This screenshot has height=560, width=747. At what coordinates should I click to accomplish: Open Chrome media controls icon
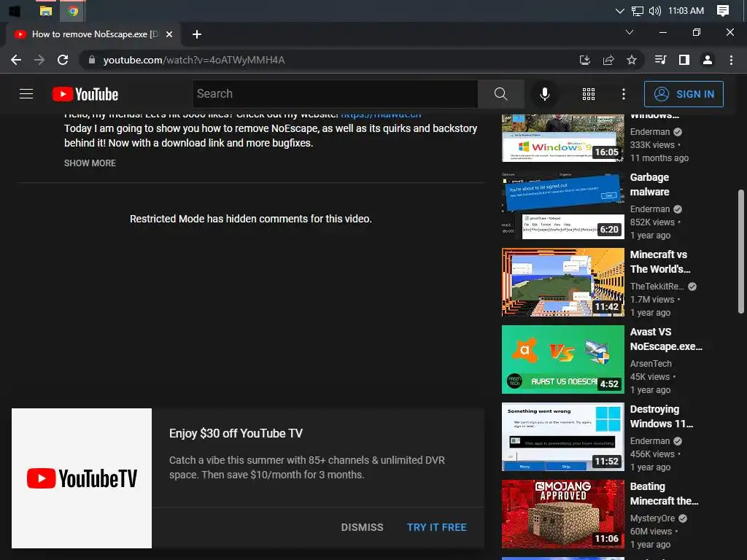[661, 60]
